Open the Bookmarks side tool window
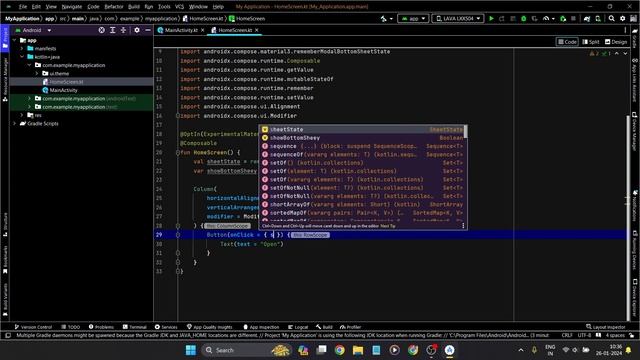The image size is (640, 360). (x=5, y=260)
